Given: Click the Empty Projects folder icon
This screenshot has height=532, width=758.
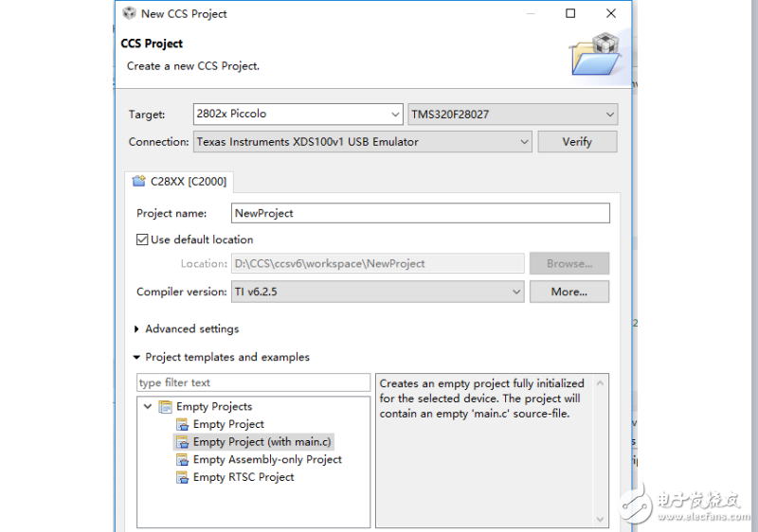Looking at the screenshot, I should 166,407.
